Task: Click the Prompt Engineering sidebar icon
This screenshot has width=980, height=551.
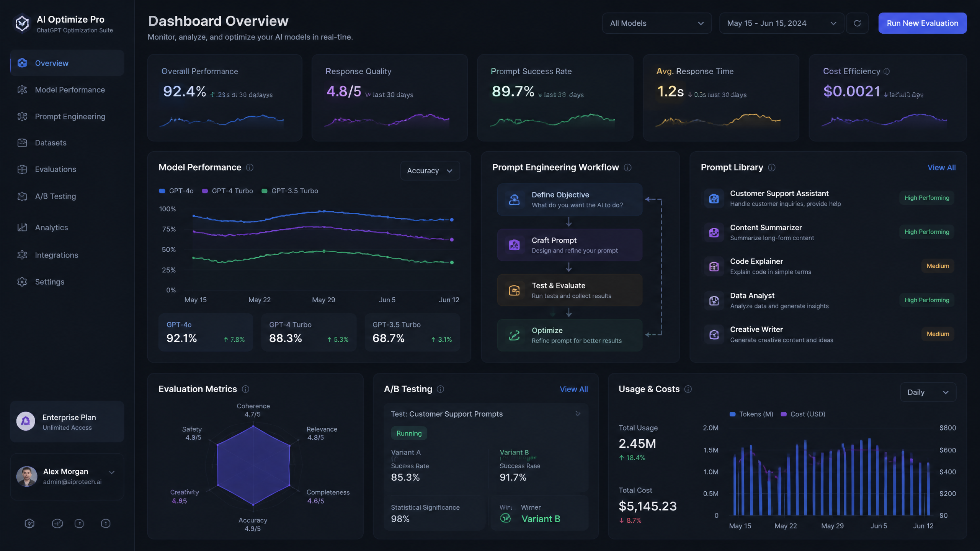Action: click(x=22, y=116)
